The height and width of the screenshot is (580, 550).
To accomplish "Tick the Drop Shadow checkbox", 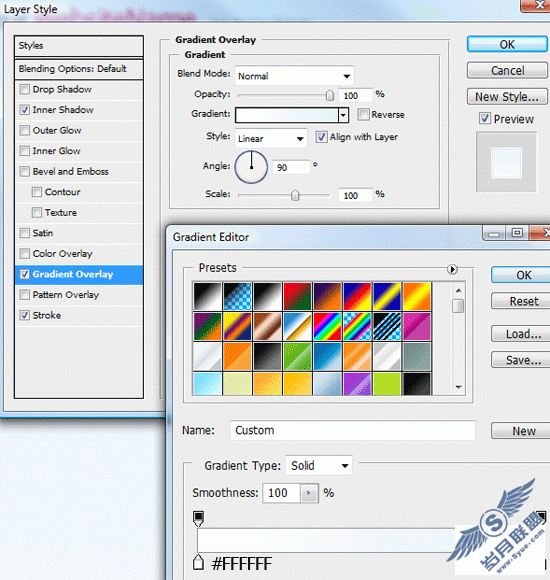I will coord(24,89).
